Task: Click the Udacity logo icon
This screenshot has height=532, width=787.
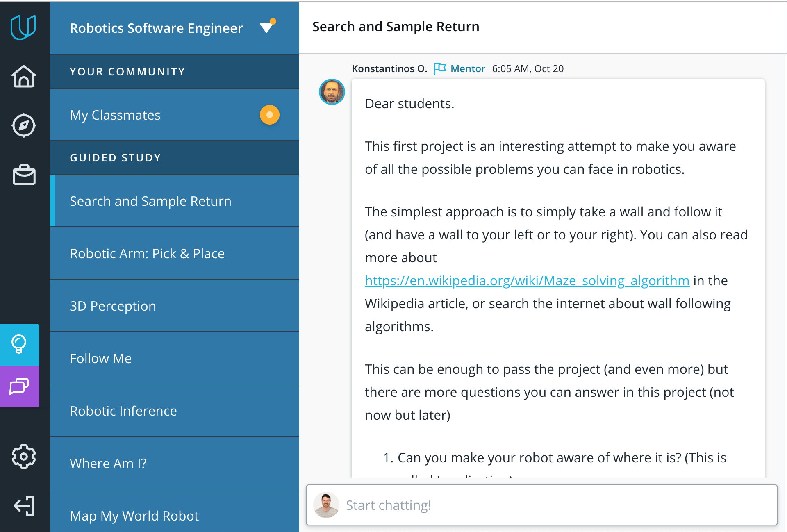Action: click(x=23, y=27)
